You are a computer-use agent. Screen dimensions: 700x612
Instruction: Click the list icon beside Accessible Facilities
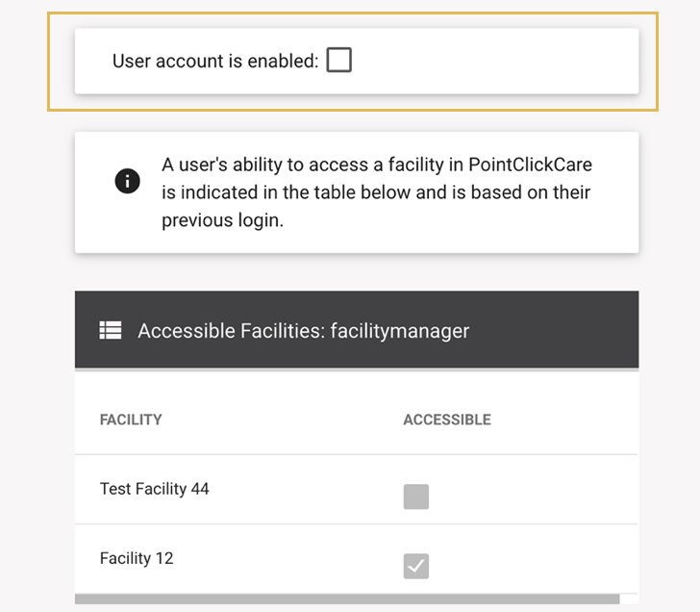(111, 330)
